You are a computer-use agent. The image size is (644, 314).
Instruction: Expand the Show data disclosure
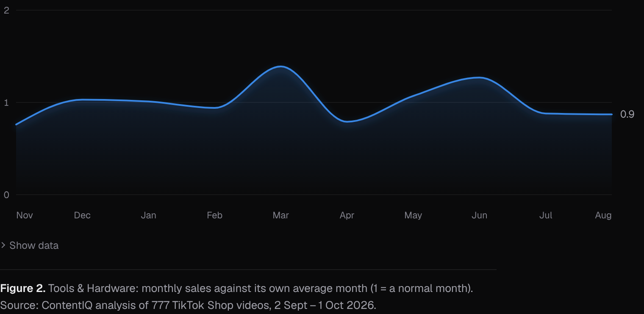[x=30, y=245]
